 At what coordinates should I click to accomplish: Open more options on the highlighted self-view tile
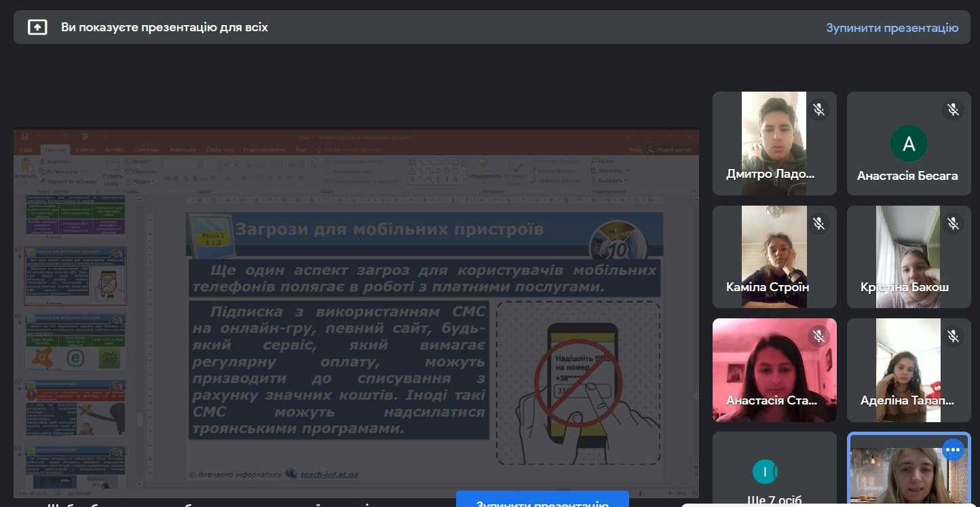953,449
